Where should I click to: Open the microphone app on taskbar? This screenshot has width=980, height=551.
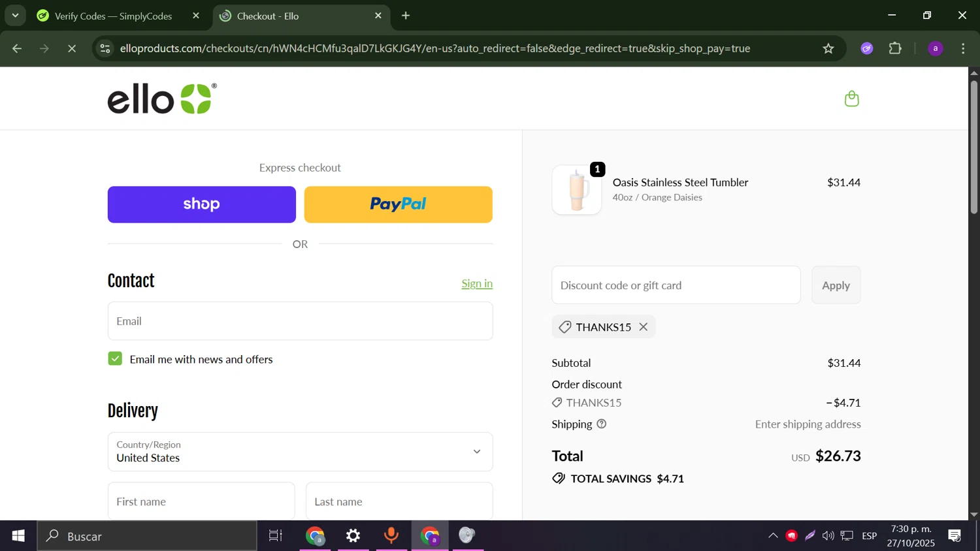(391, 536)
